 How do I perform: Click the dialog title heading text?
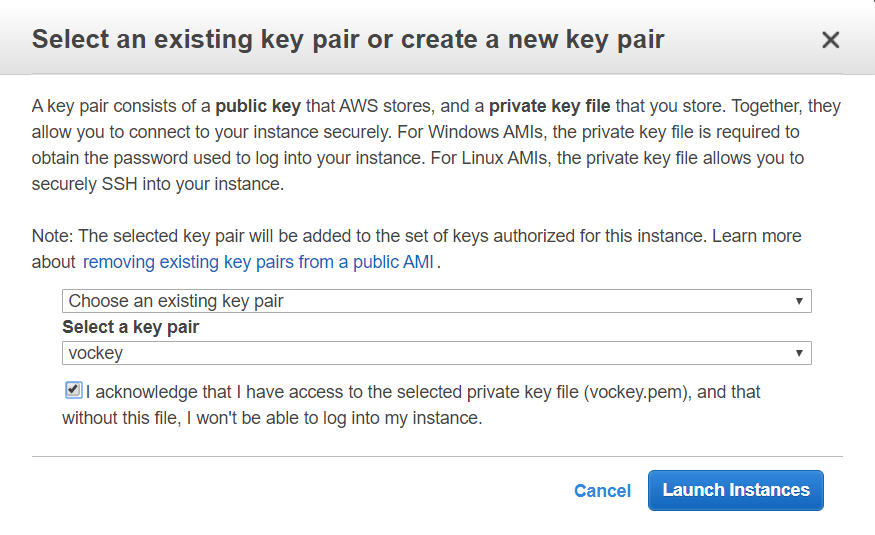pos(348,40)
